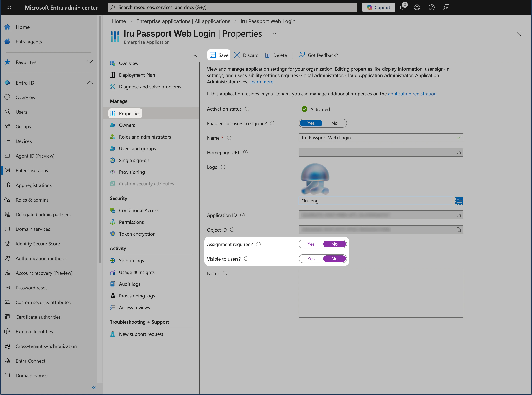Screen dimensions: 532x395
Task: Collapse the Entra ID section
Action: pos(90,83)
